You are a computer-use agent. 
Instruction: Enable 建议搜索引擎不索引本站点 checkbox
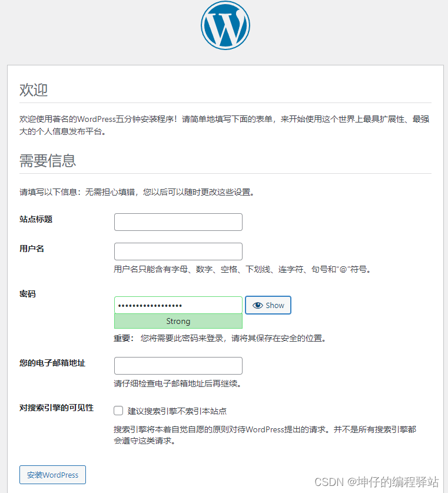coord(118,411)
